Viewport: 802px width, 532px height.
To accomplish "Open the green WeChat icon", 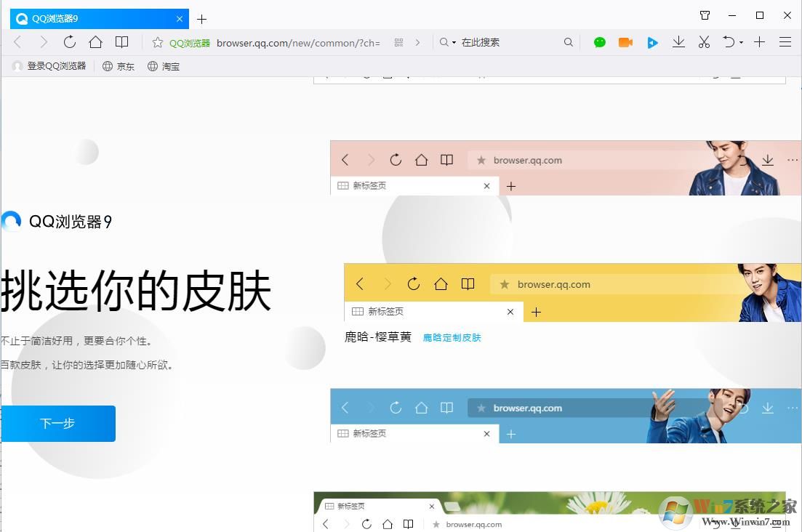I will point(600,42).
